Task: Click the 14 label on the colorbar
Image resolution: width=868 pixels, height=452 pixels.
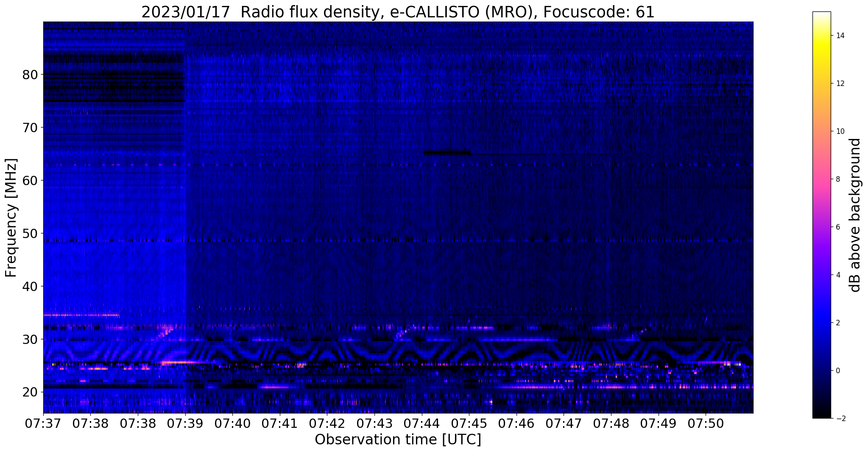Action: pos(840,36)
